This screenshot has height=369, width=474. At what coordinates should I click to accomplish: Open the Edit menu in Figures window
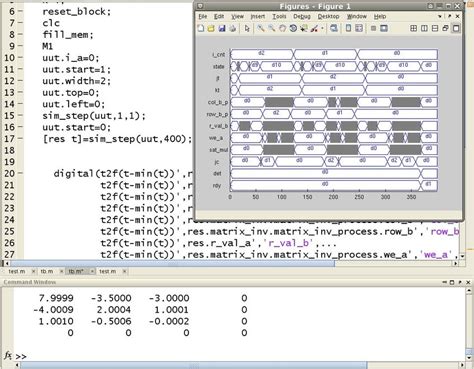(x=219, y=16)
